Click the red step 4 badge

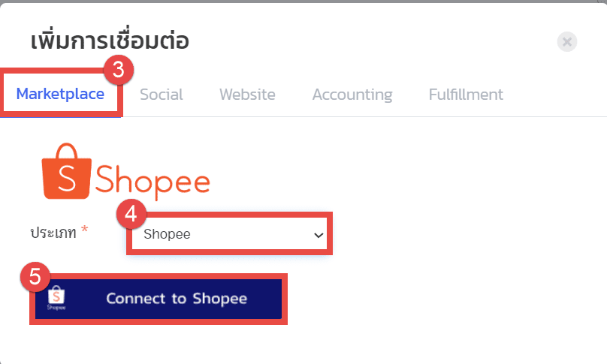pos(131,214)
